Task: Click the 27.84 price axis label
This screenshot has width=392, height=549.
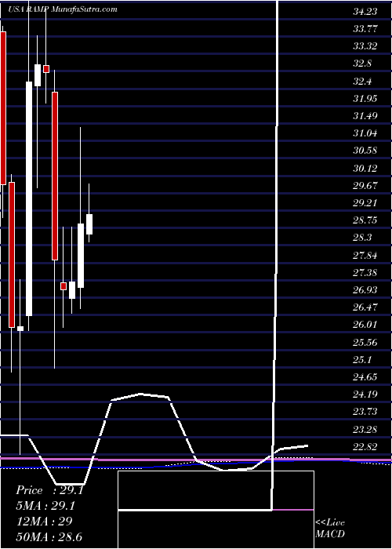Action: point(365,256)
